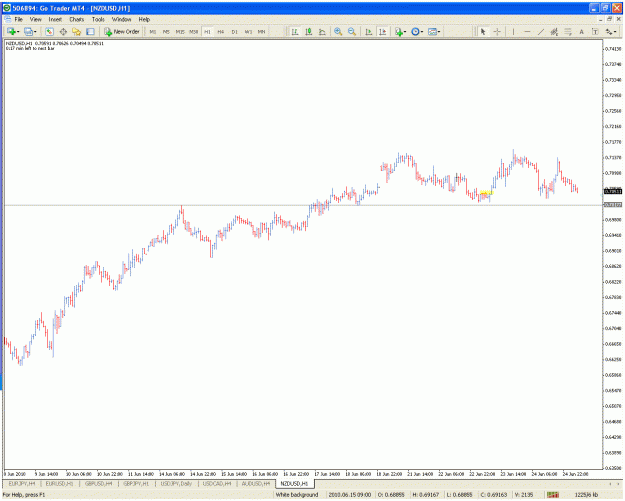The height and width of the screenshot is (501, 625).
Task: Select Candlesticks chart display icon
Action: [x=309, y=31]
